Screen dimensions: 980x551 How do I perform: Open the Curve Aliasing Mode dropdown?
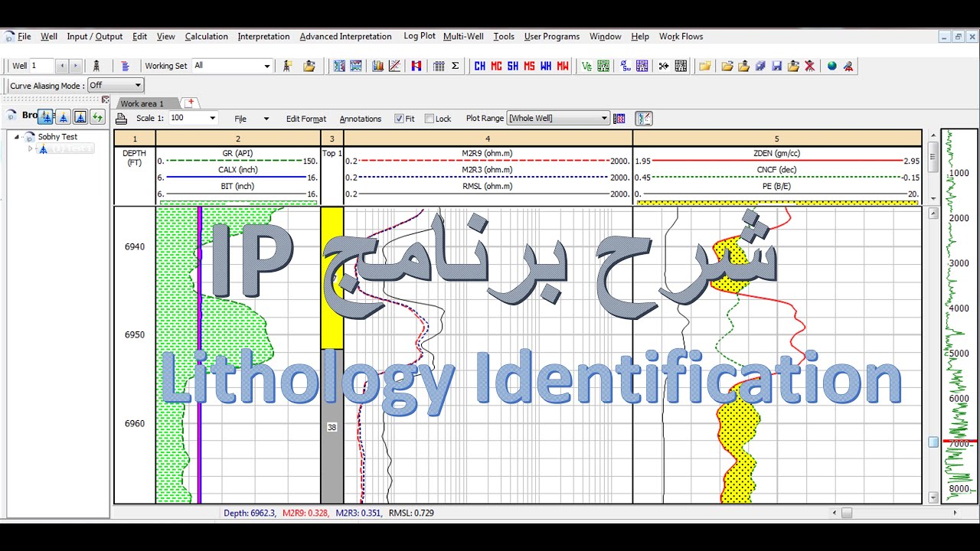(x=138, y=86)
